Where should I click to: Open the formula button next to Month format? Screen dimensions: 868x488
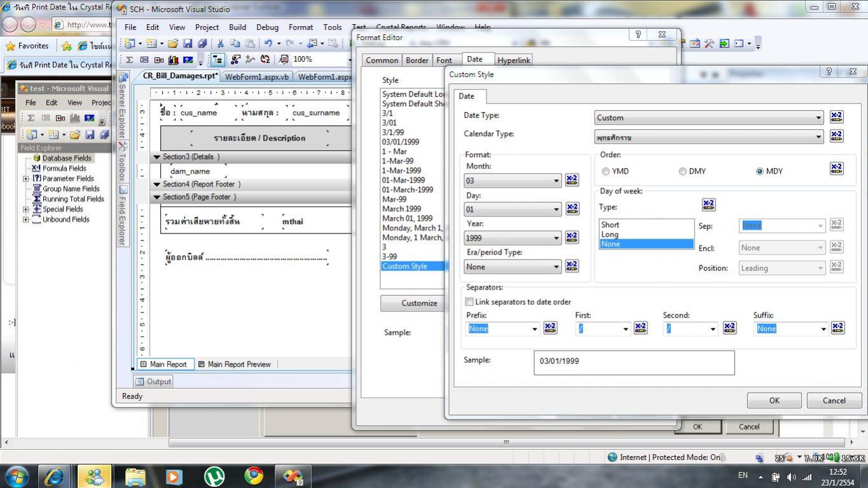(x=572, y=180)
